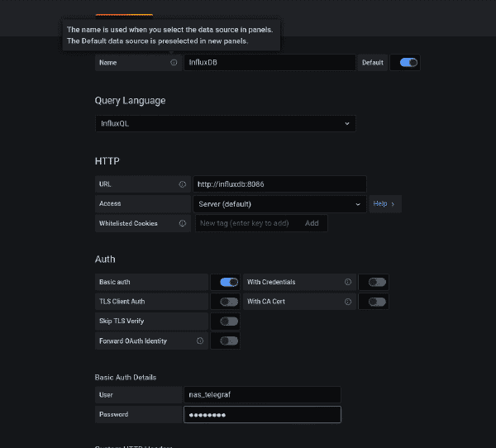Click Add for whitelisted cookies
Viewport: 496px width, 448px height.
pyautogui.click(x=312, y=223)
